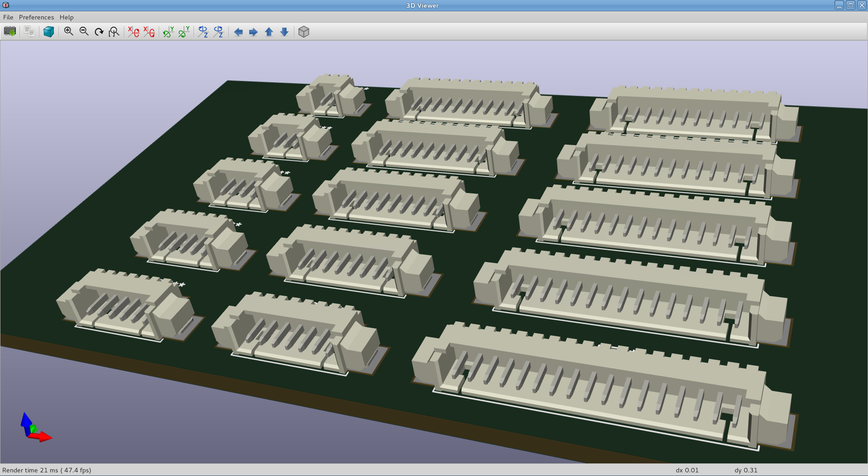The image size is (868, 476).
Task: Open the Preferences menu
Action: (36, 17)
